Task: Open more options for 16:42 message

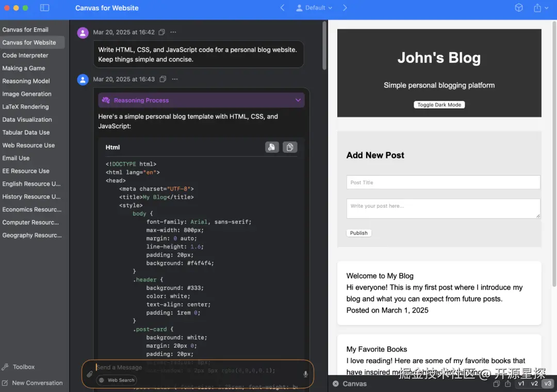Action: pos(173,32)
